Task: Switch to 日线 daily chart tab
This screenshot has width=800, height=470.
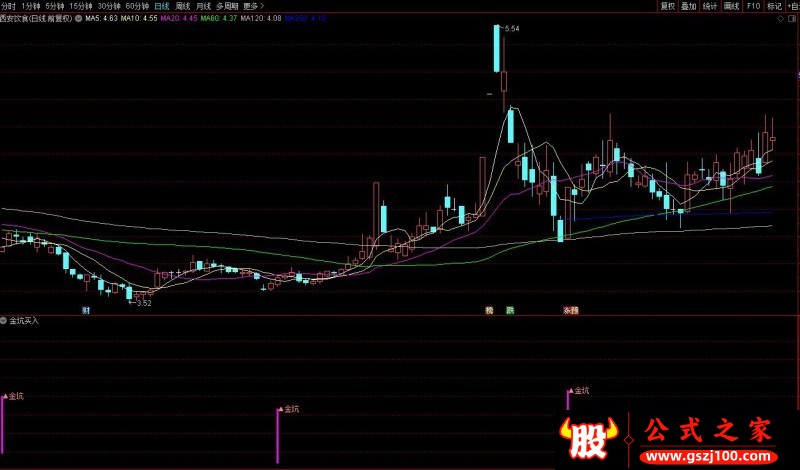Action: pos(161,6)
